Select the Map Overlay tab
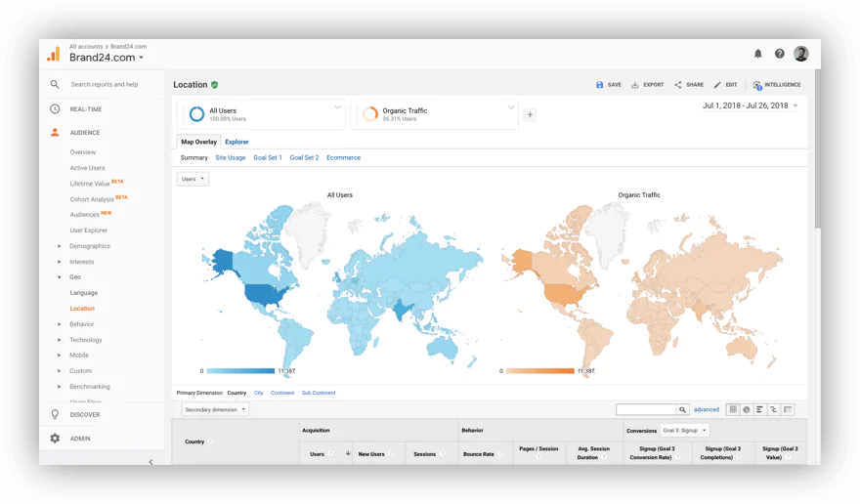The width and height of the screenshot is (860, 504). click(x=198, y=142)
